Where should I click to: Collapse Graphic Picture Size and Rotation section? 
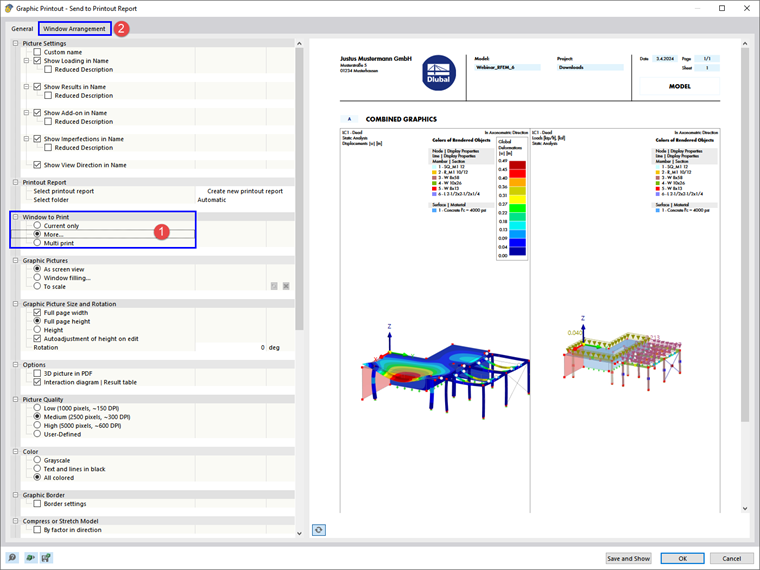[x=16, y=304]
